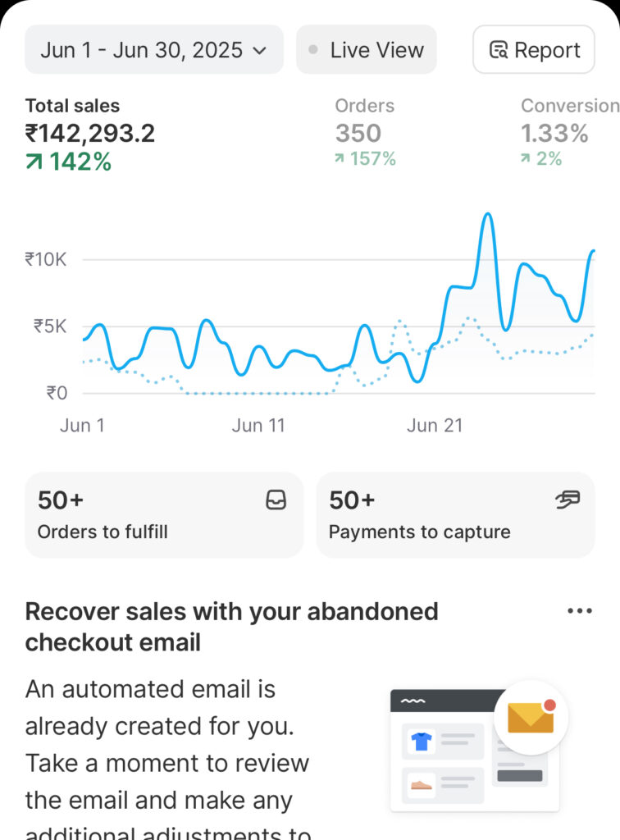This screenshot has height=840, width=620.
Task: Click the envelope icon in the email illustration
Action: [531, 717]
